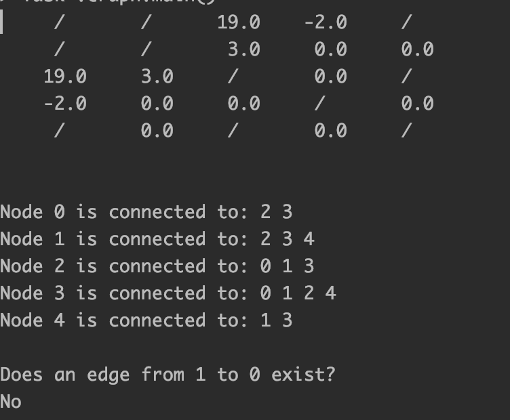Click the 3.0 value in second matrix row
The width and height of the screenshot is (510, 420).
[244, 49]
